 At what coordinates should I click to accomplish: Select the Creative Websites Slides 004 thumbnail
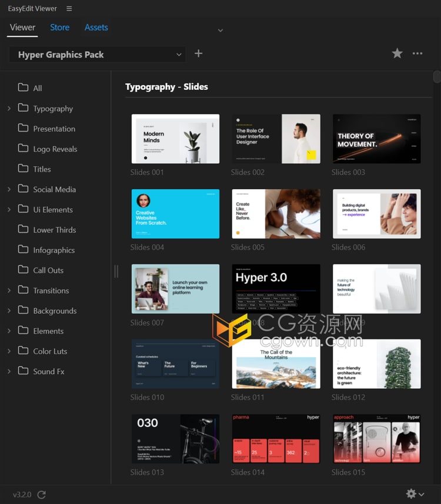pyautogui.click(x=176, y=214)
